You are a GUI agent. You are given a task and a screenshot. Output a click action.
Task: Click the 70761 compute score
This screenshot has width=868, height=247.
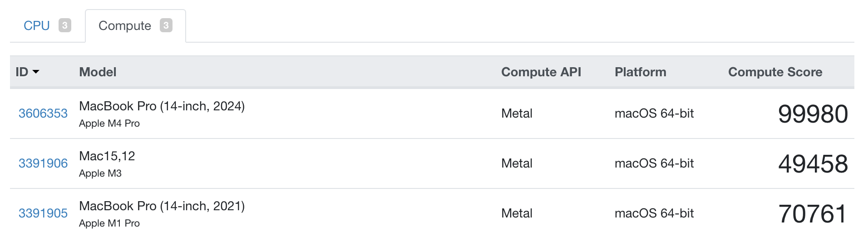coord(813,214)
